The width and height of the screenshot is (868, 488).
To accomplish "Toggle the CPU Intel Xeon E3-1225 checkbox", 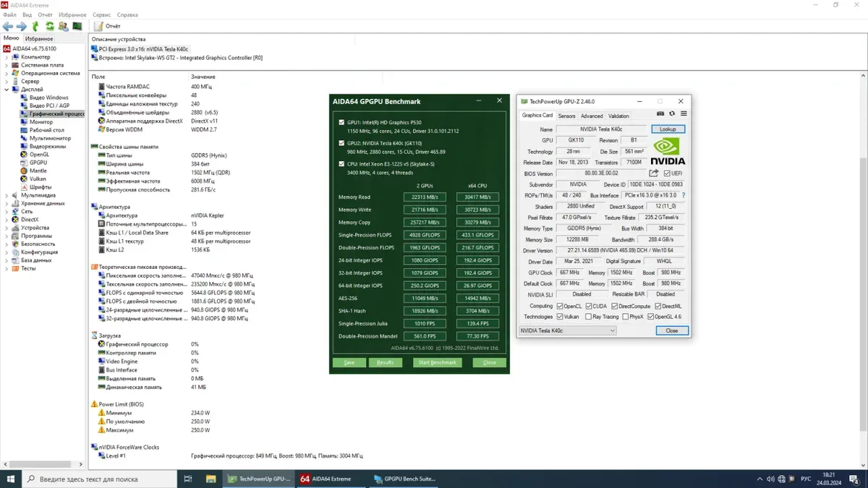I will pyautogui.click(x=341, y=164).
